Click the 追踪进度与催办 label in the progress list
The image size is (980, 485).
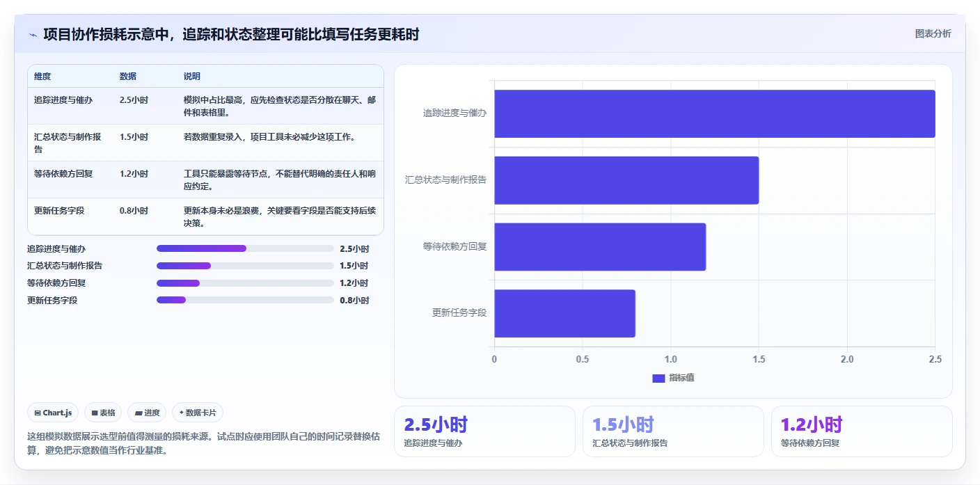coord(56,249)
